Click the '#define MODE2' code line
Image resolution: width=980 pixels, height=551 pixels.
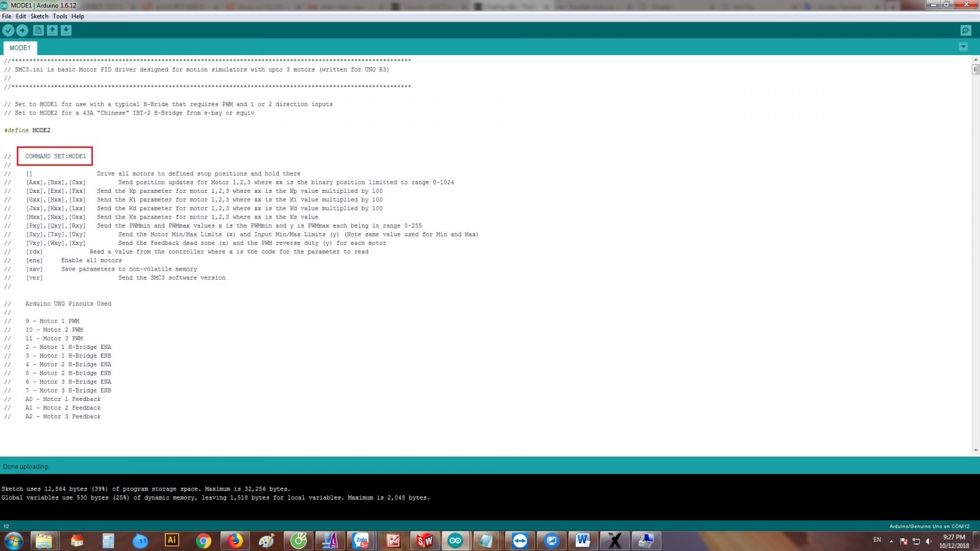click(x=27, y=130)
